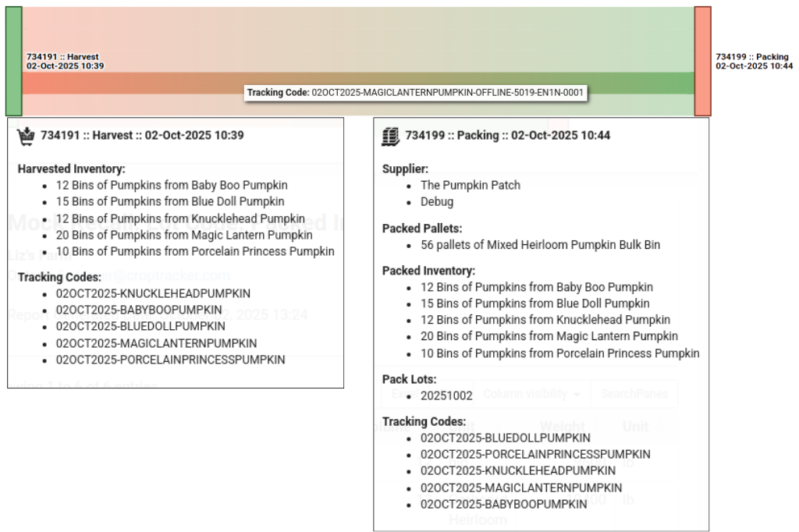Click the Weight column header

(x=562, y=427)
